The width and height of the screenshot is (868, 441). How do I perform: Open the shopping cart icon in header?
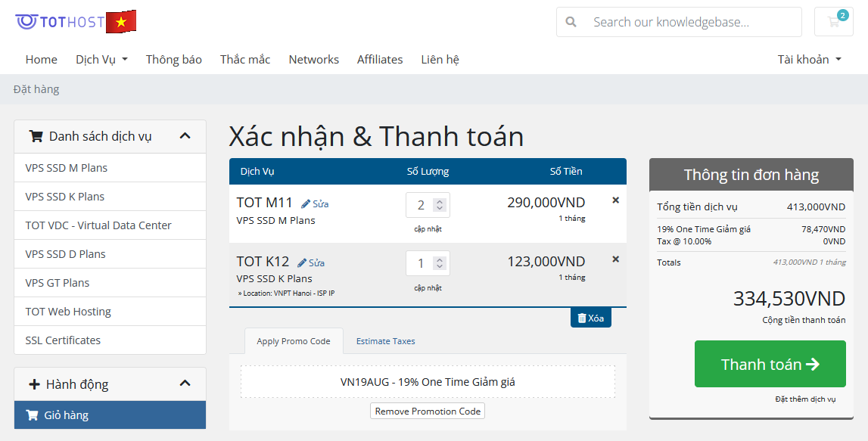(x=833, y=22)
